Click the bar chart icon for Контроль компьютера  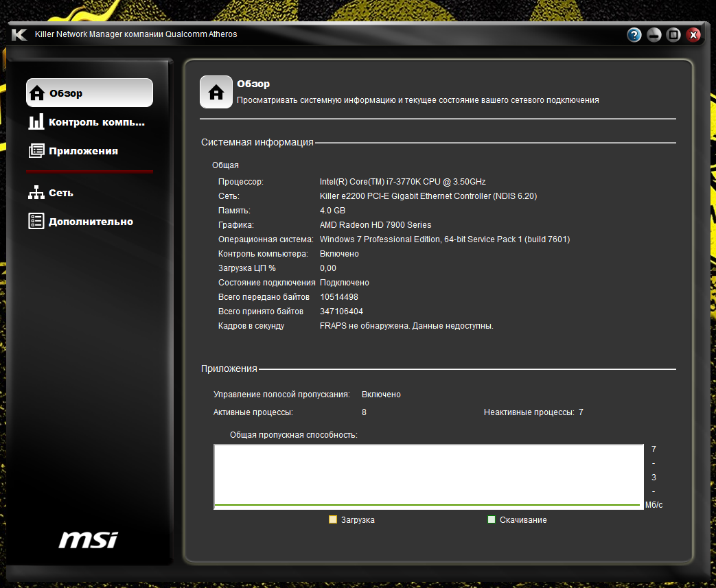(x=36, y=122)
